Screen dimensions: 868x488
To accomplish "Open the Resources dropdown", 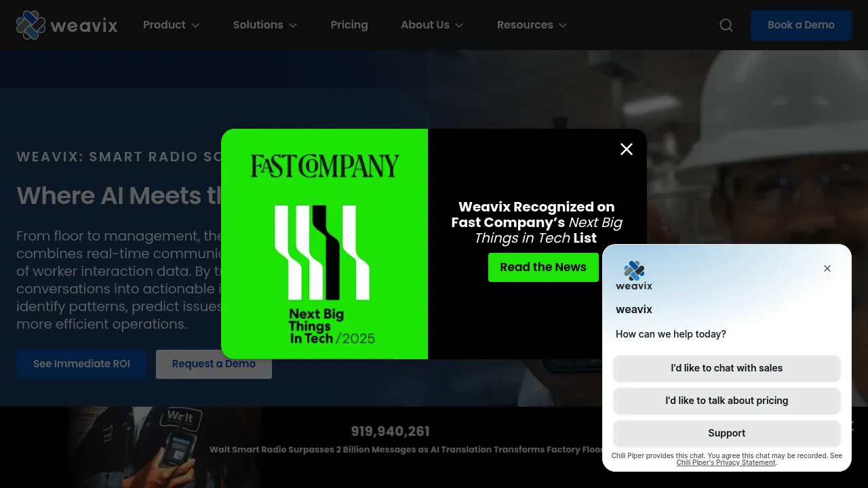I will (532, 25).
